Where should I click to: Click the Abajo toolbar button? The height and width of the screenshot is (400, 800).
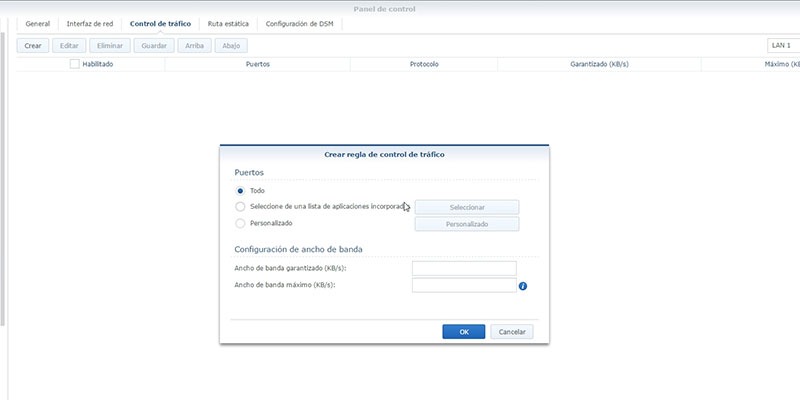pyautogui.click(x=231, y=46)
